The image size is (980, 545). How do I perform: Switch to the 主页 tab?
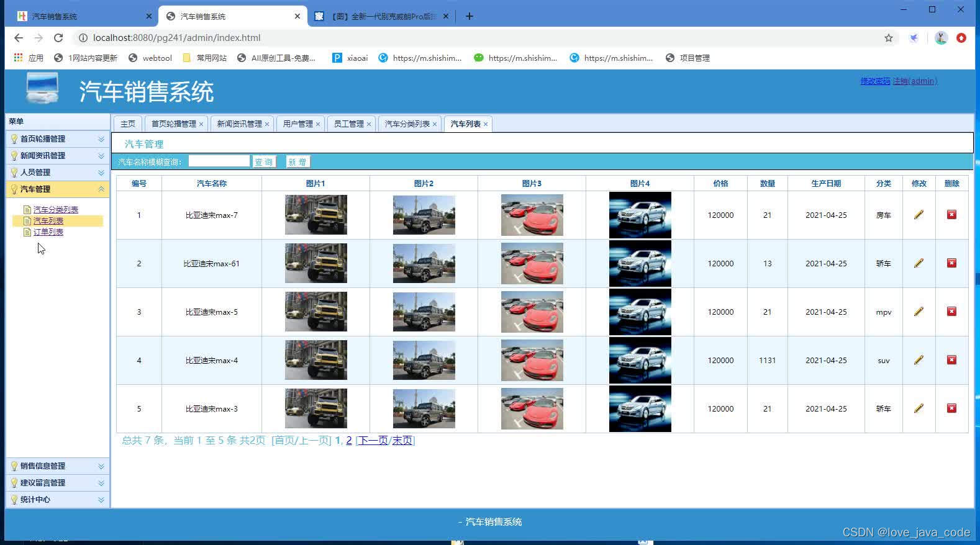128,124
